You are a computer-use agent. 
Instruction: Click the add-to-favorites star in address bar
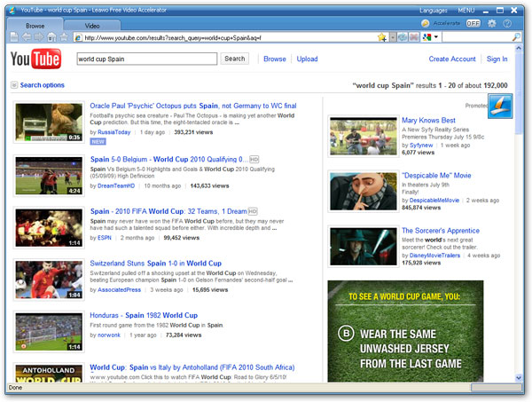pyautogui.click(x=381, y=37)
